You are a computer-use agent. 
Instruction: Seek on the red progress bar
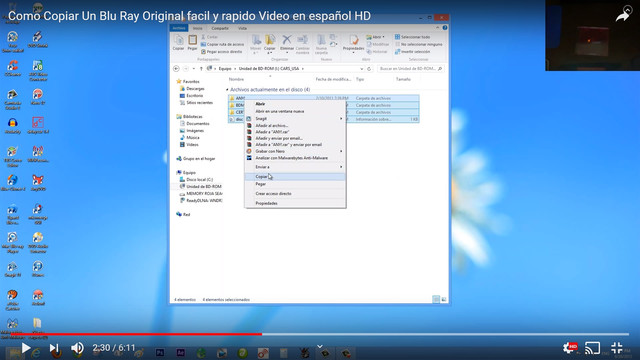pos(137,334)
